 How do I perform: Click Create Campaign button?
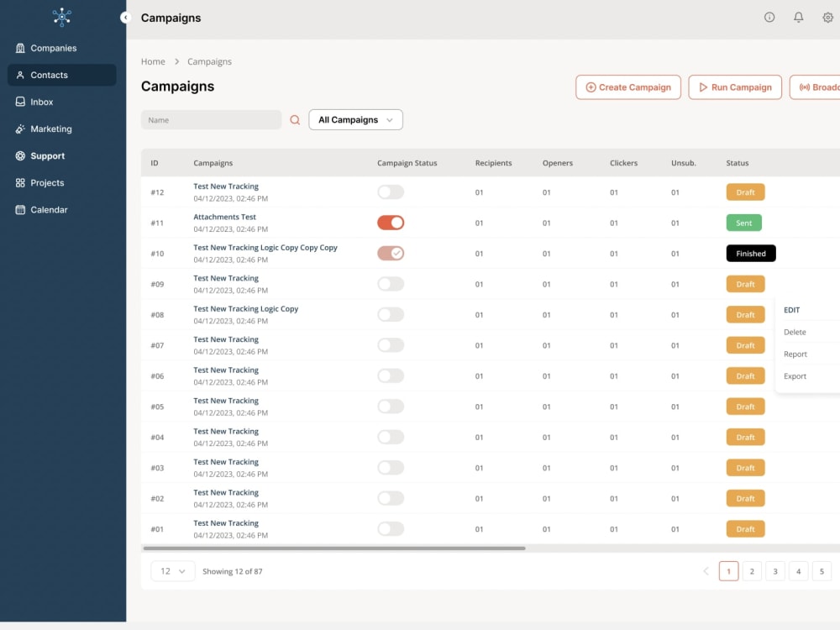pyautogui.click(x=627, y=87)
